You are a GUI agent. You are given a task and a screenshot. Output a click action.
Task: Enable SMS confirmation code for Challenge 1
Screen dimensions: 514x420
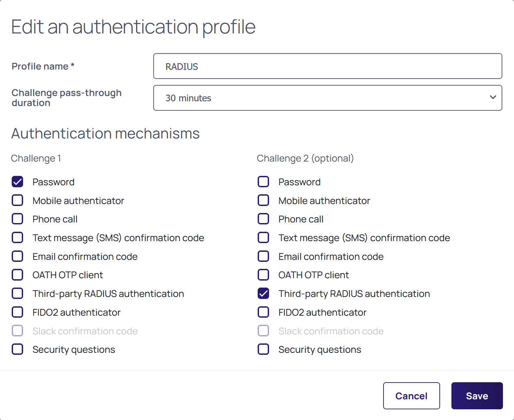17,238
